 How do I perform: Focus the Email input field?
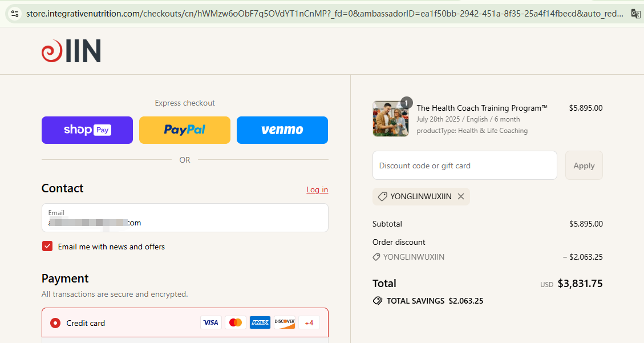[x=185, y=217]
